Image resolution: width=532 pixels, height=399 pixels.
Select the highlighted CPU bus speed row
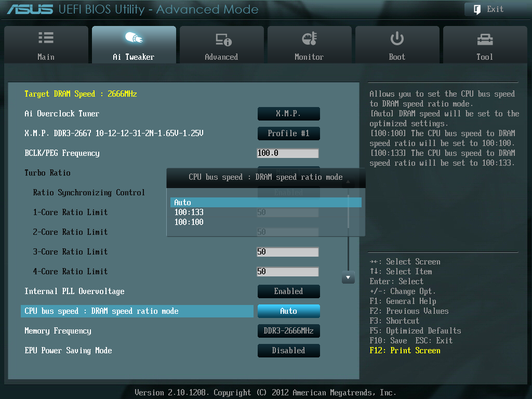click(137, 311)
